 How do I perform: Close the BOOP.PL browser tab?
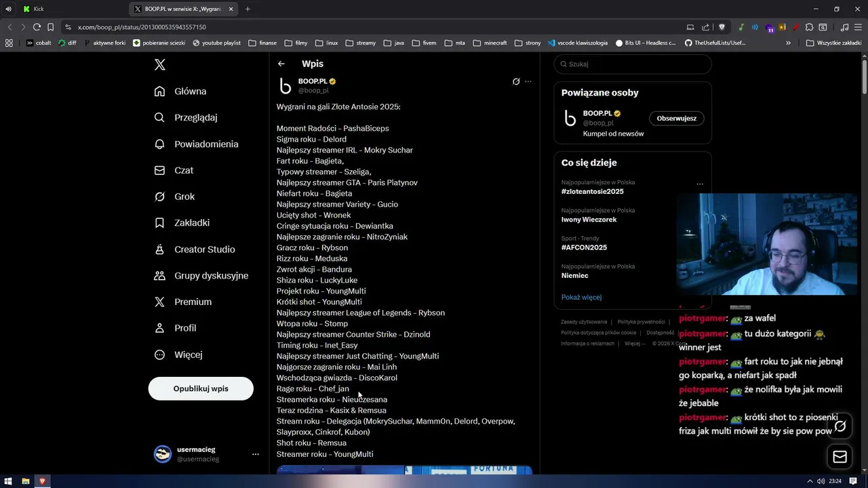tap(231, 9)
